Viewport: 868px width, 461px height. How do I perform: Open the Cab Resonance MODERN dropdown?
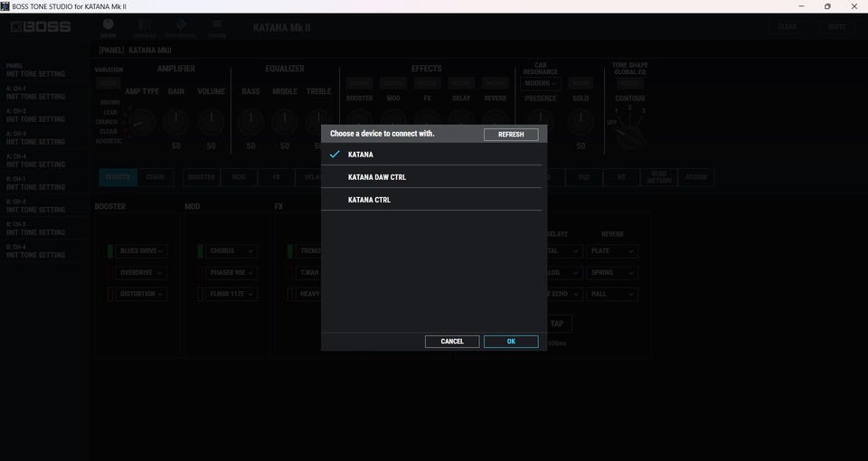[541, 83]
